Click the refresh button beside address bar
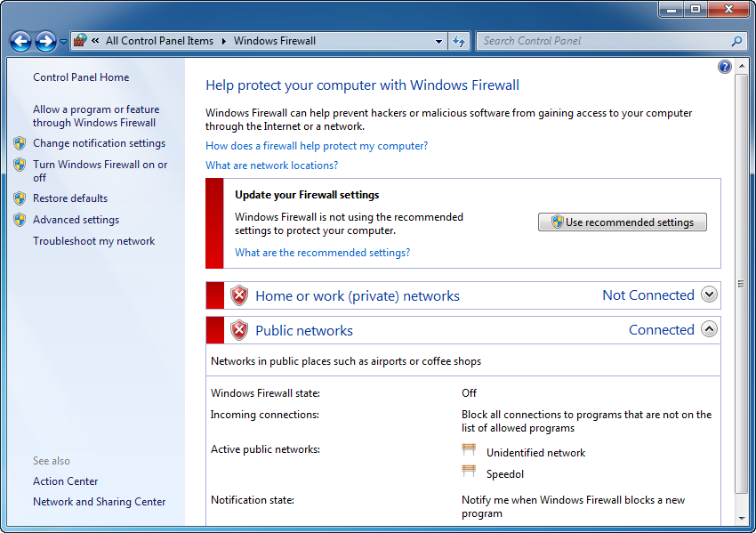756x533 pixels. [459, 42]
